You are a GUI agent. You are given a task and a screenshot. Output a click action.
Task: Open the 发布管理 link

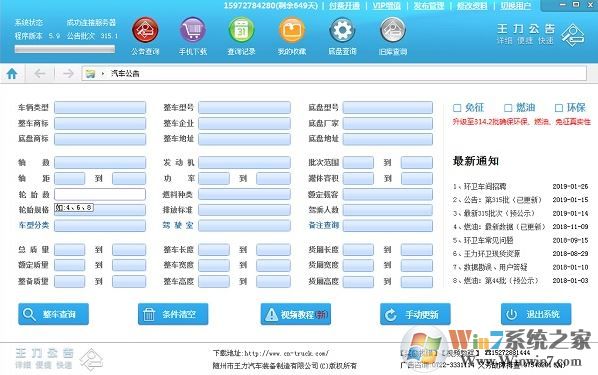click(x=429, y=6)
